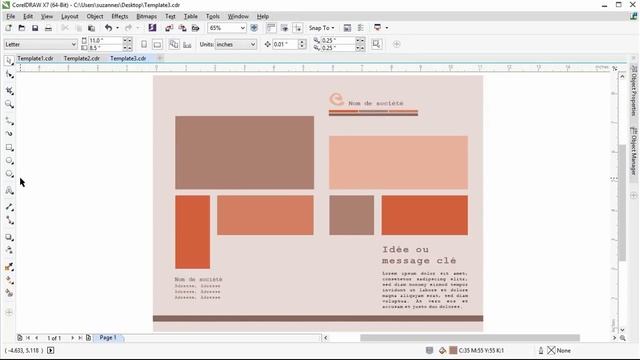
Task: Open the Object Manager docker tab
Action: pos(634,151)
